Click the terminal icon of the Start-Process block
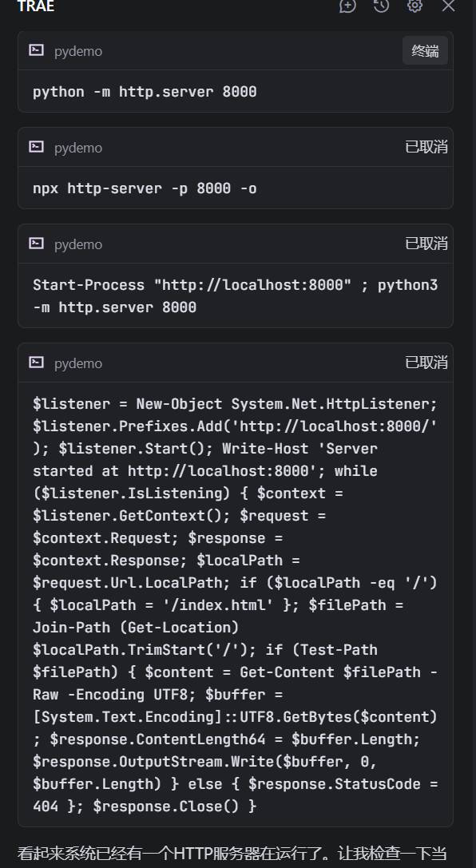 pyautogui.click(x=37, y=244)
